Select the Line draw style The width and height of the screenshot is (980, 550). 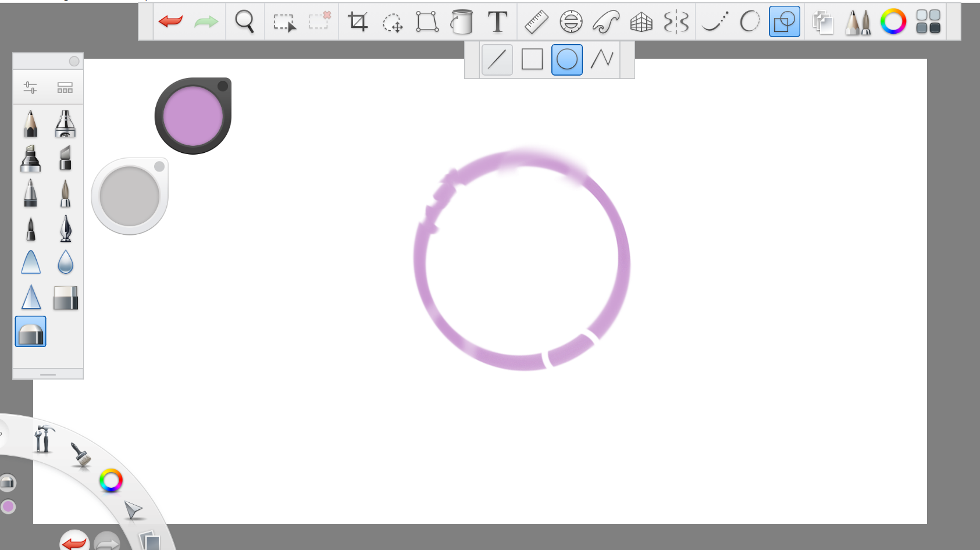497,59
